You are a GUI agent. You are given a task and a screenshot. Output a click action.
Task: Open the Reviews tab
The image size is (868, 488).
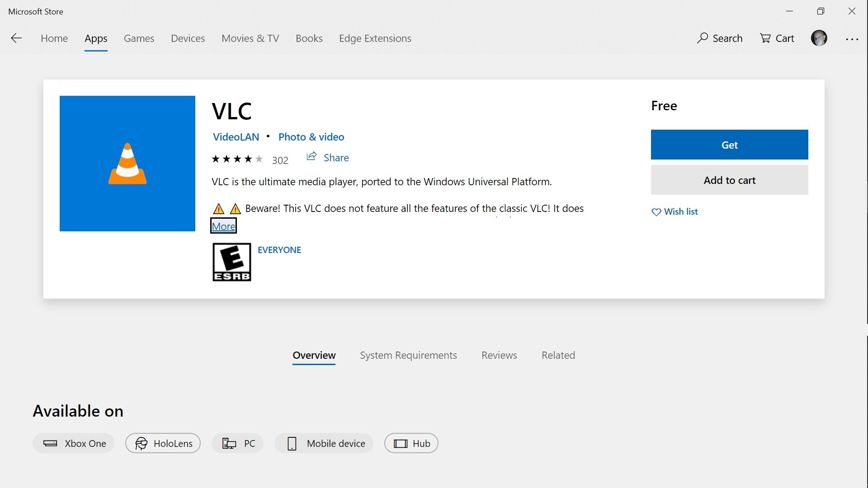point(499,355)
